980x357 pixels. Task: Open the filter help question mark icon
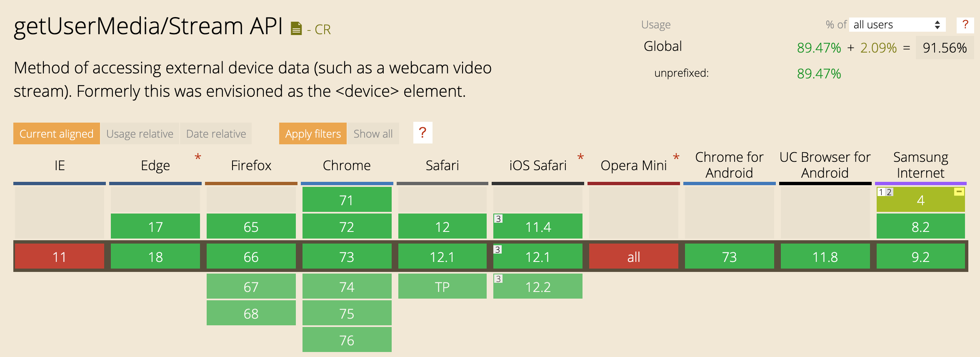[x=422, y=133]
